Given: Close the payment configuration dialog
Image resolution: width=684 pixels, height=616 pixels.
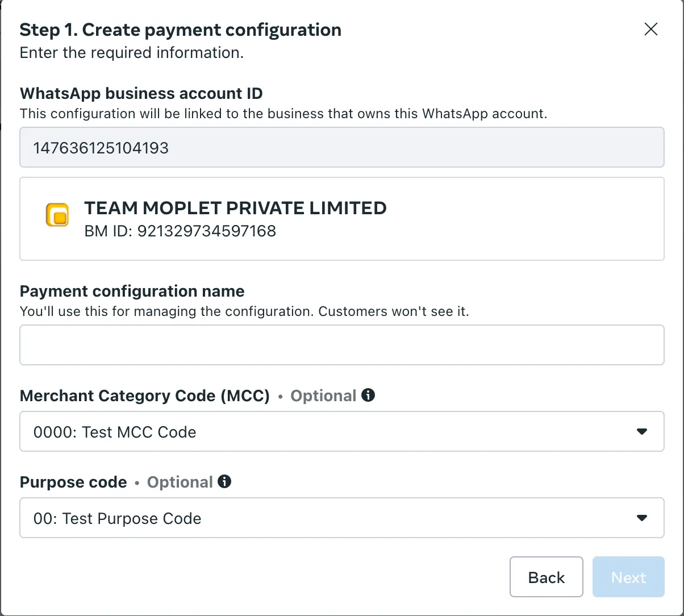Looking at the screenshot, I should click(x=650, y=30).
